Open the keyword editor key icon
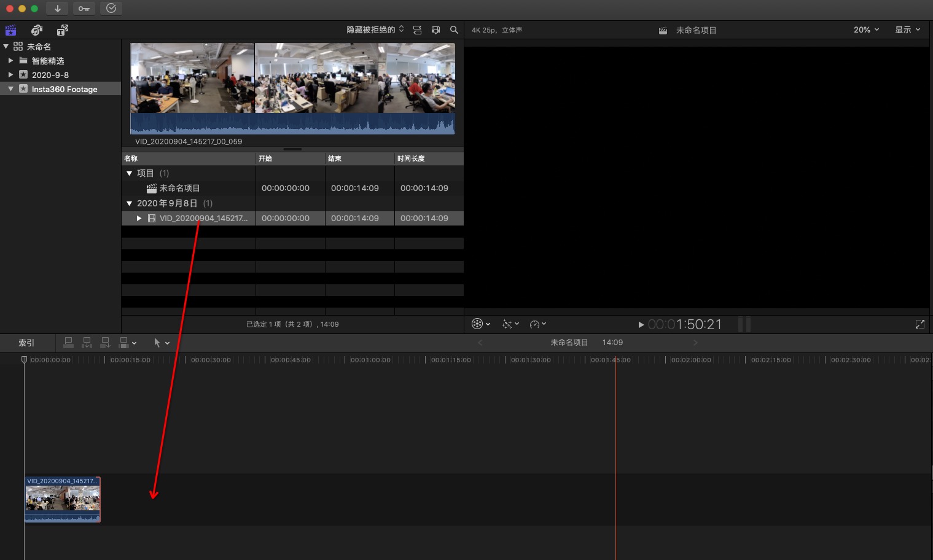Viewport: 933px width, 560px height. (84, 9)
